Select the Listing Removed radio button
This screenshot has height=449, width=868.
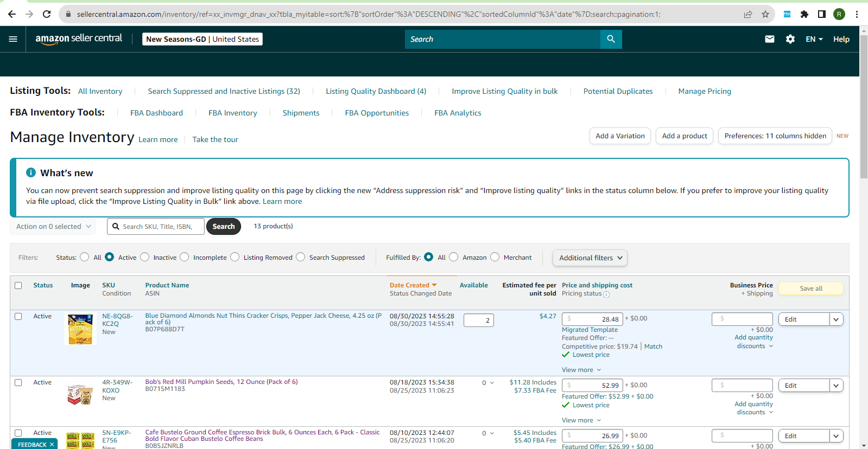(235, 257)
